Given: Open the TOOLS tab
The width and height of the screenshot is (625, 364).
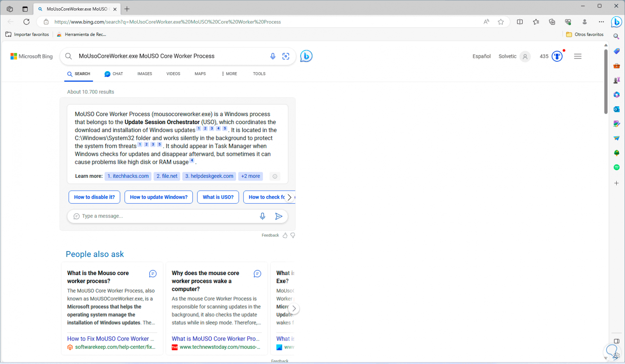Looking at the screenshot, I should click(259, 74).
